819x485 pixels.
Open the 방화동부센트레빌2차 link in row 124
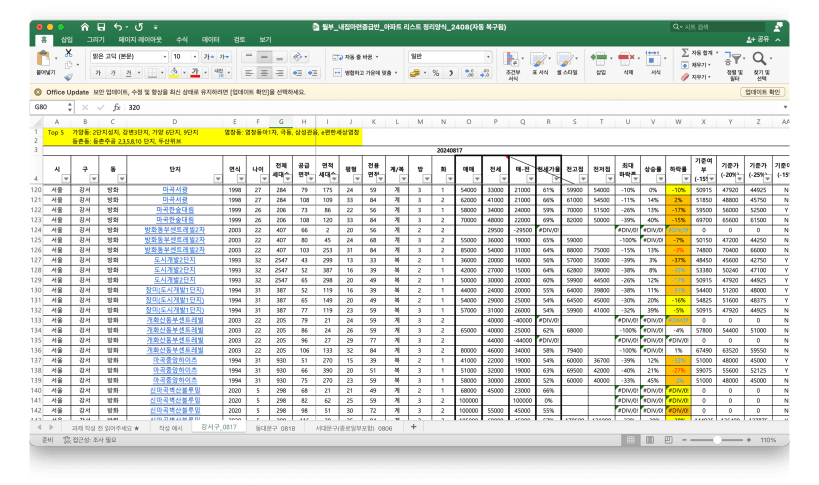point(174,230)
